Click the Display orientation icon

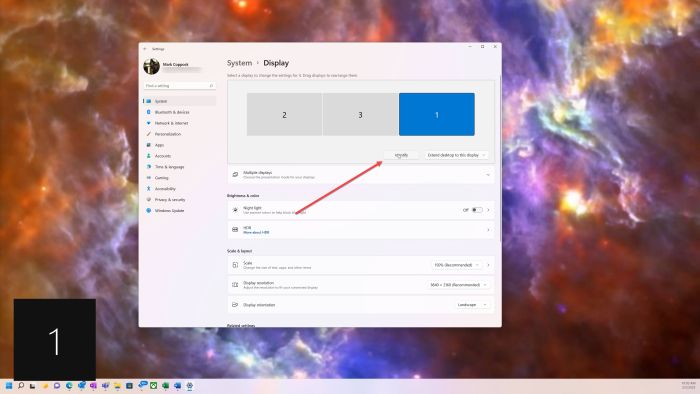[235, 305]
